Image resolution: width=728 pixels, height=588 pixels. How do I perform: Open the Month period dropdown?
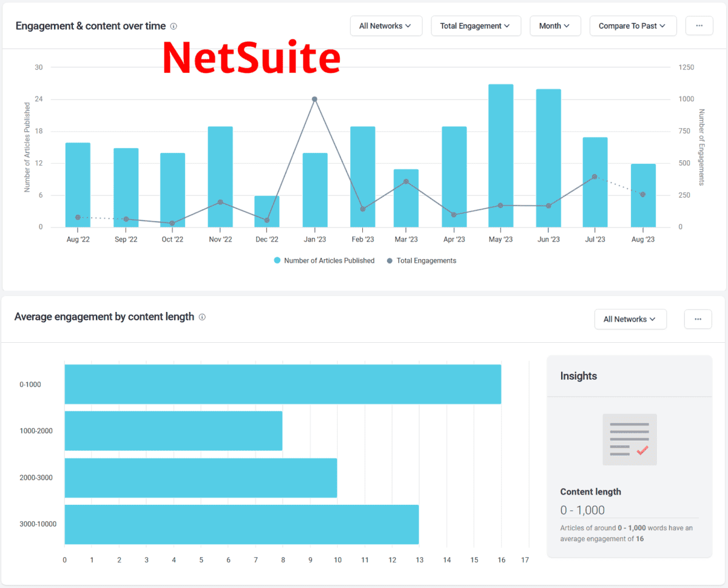(x=554, y=26)
